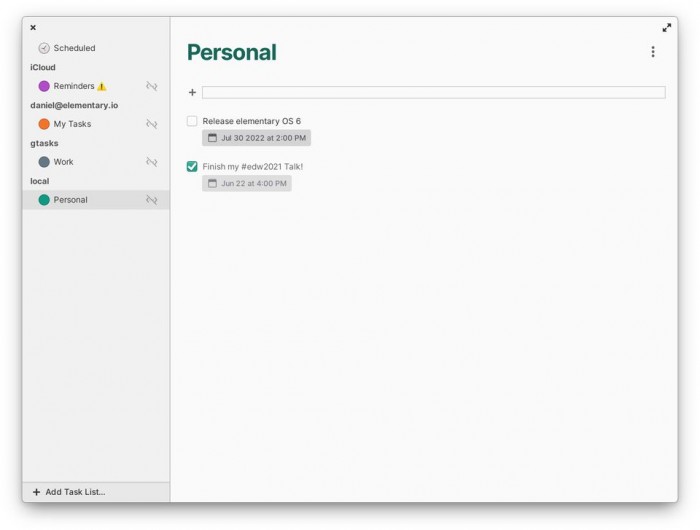Viewport: 700px width, 530px height.
Task: Click the offline sync icon for Personal
Action: [x=152, y=200]
